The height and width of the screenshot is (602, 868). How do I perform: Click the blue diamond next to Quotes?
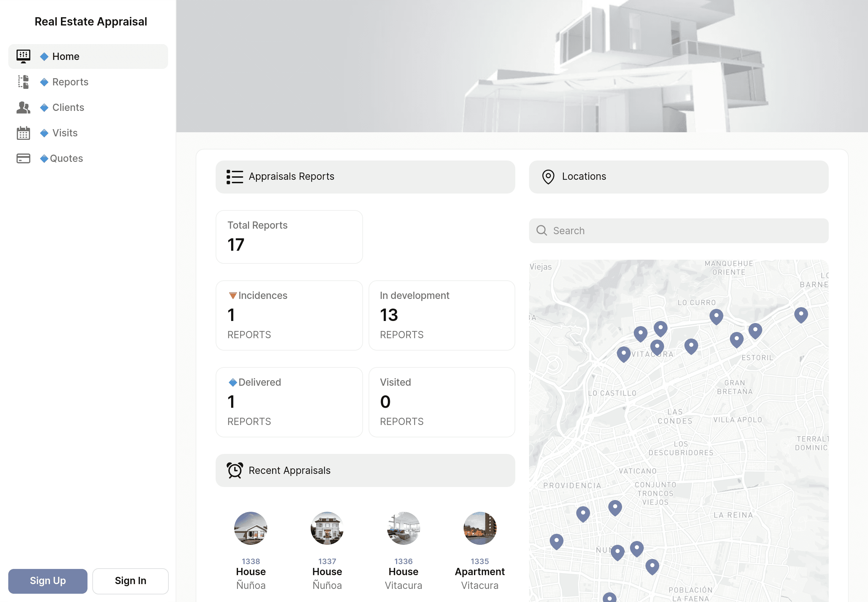[44, 158]
